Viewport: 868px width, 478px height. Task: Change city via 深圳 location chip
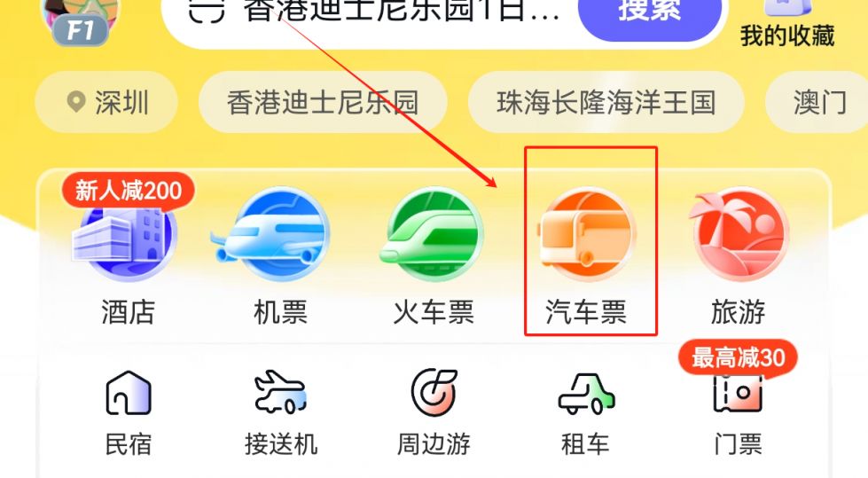pos(107,102)
